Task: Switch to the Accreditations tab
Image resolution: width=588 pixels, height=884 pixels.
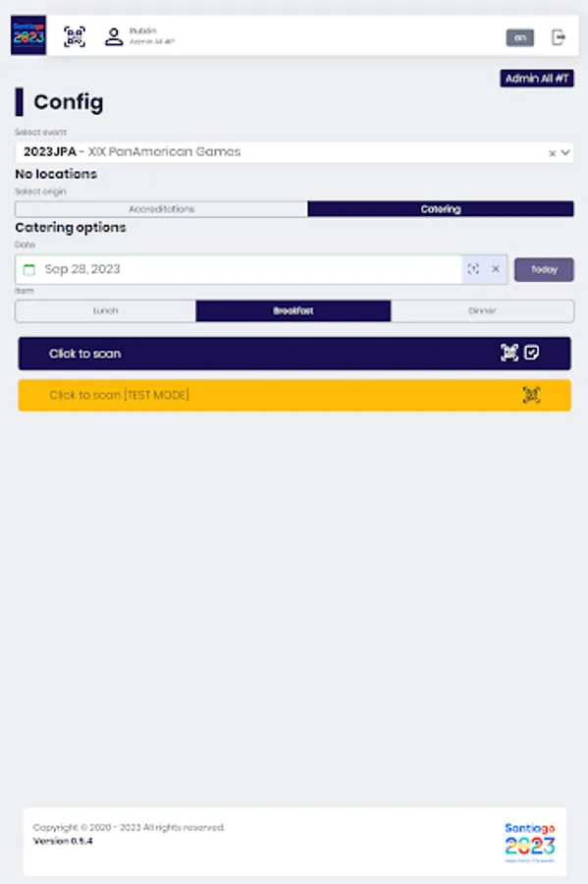Action: tap(160, 208)
